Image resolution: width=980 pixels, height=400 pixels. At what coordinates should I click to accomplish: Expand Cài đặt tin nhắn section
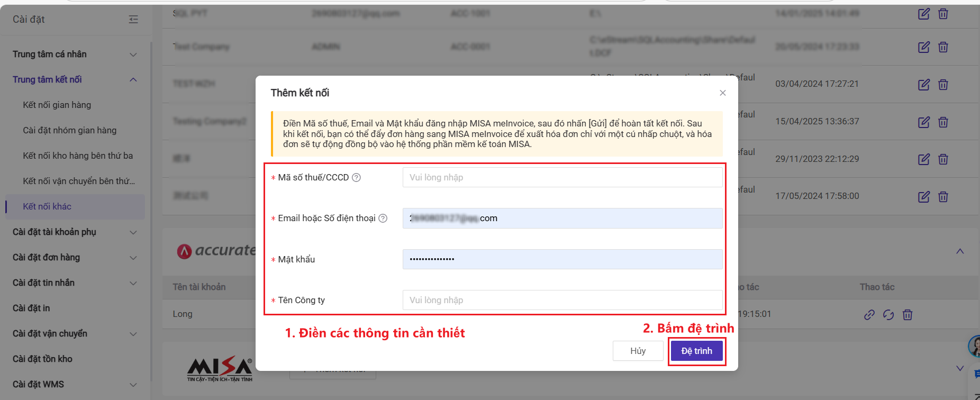133,283
